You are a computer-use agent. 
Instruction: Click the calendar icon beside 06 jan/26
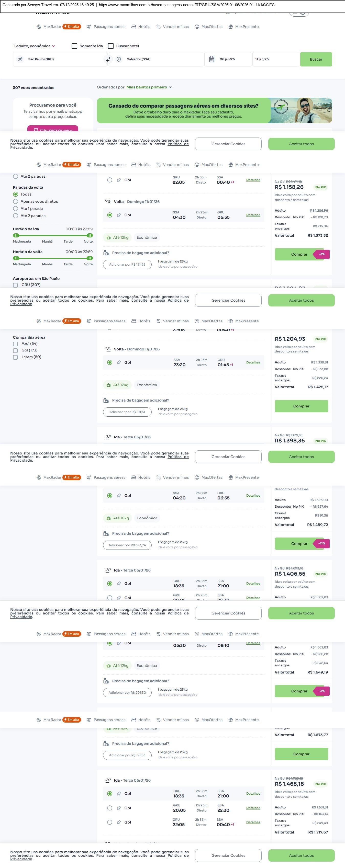(212, 59)
